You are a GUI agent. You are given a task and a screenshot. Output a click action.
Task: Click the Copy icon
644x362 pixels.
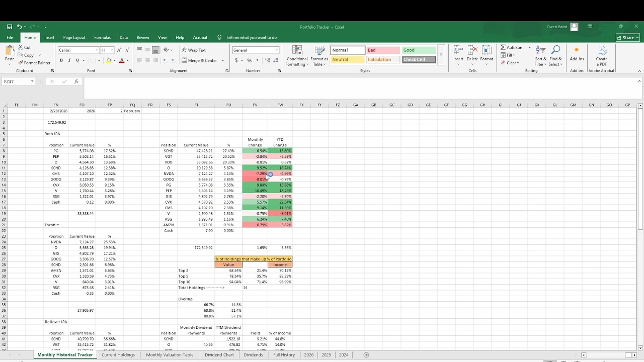tap(21, 55)
